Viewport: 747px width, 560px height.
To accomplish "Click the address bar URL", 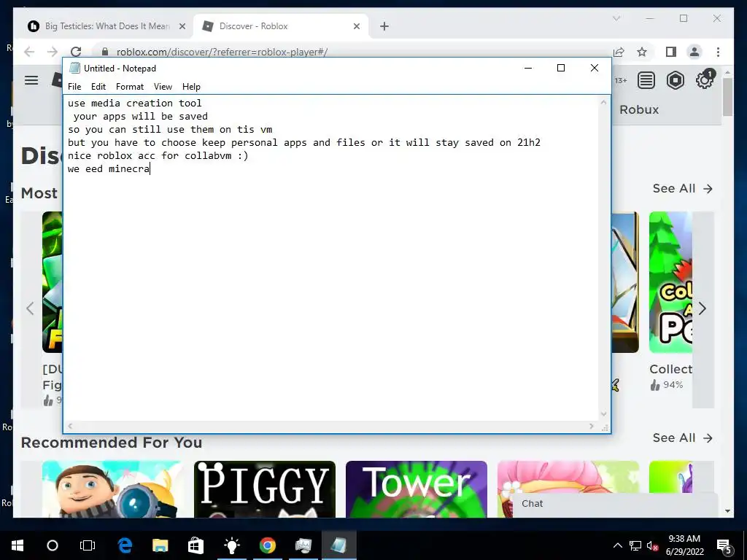I will point(222,52).
